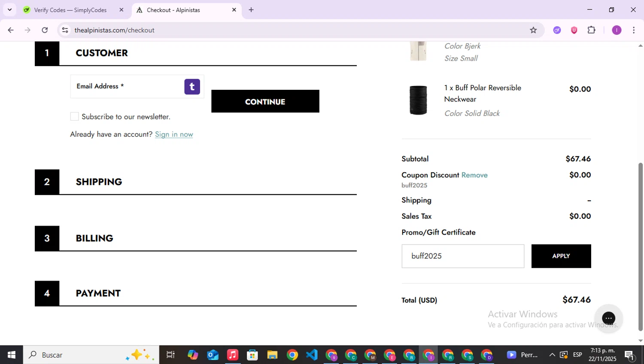Go back to the previous page
Viewport: 644px width, 364px height.
tap(11, 30)
